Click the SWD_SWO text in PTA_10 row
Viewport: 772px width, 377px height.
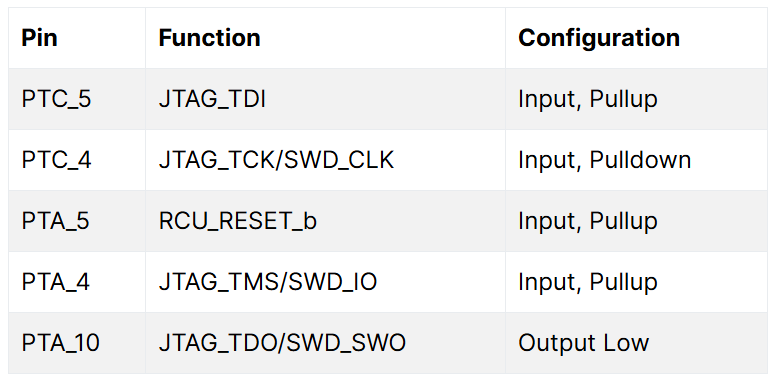[x=346, y=344]
